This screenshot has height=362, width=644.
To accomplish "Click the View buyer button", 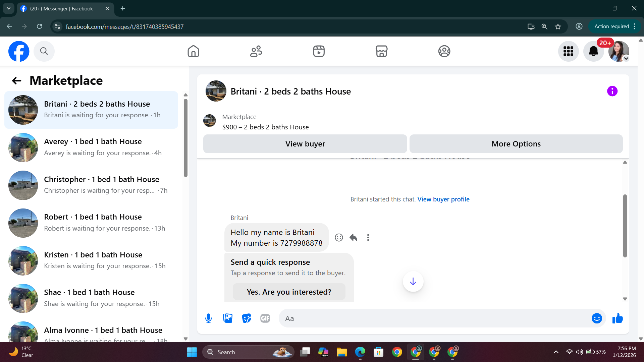I will (305, 144).
